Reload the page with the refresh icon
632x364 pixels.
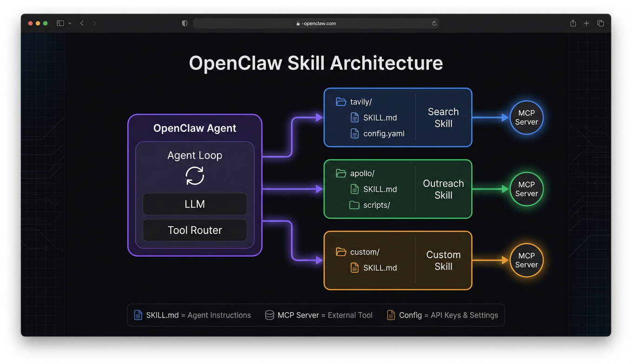(x=434, y=23)
